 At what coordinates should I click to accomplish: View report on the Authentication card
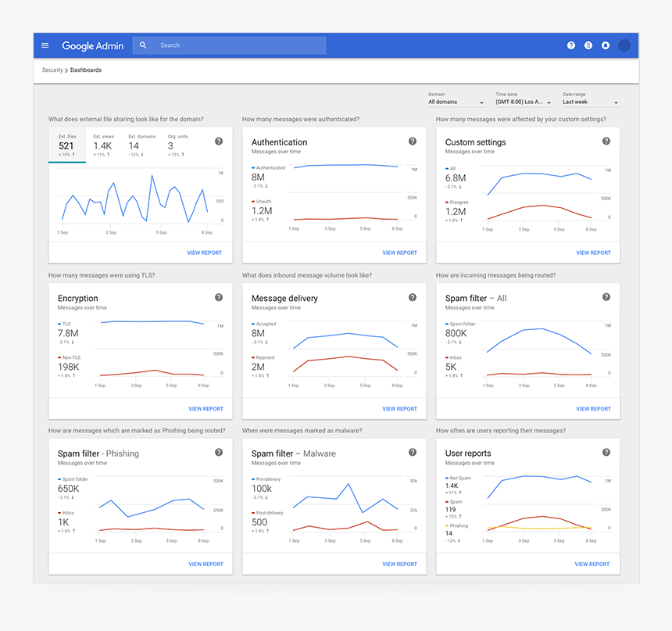point(399,253)
